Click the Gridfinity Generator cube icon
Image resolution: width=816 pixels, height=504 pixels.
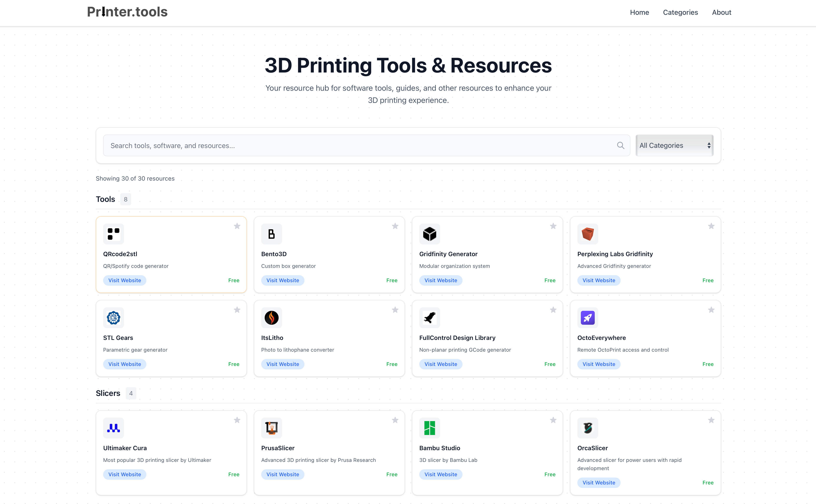(429, 234)
